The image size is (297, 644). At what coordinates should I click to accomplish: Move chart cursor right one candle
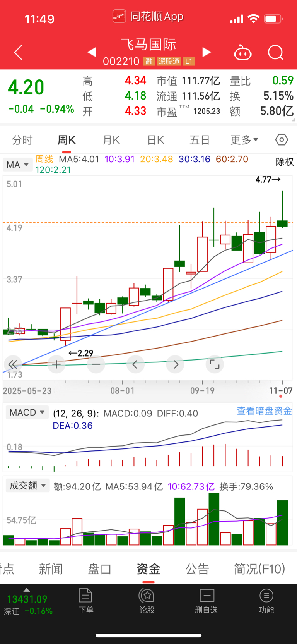pyautogui.click(x=175, y=364)
